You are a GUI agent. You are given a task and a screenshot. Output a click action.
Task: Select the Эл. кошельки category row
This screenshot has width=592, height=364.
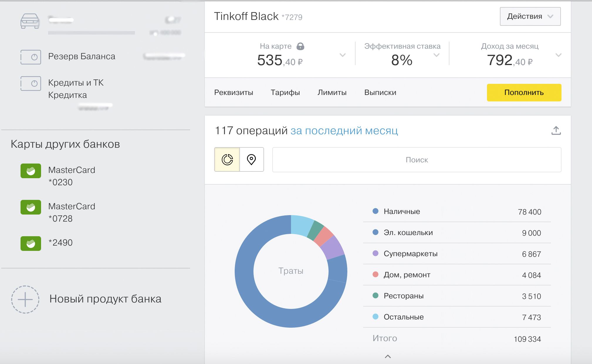point(457,233)
